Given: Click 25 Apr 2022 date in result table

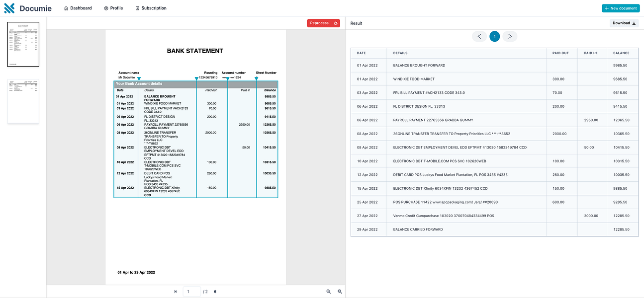Looking at the screenshot, I should [367, 202].
